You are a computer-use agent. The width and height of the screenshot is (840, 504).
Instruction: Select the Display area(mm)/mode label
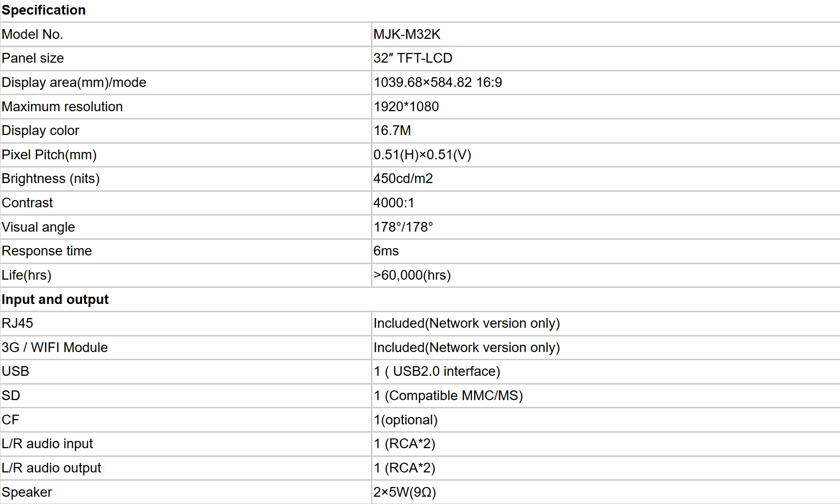(x=74, y=83)
